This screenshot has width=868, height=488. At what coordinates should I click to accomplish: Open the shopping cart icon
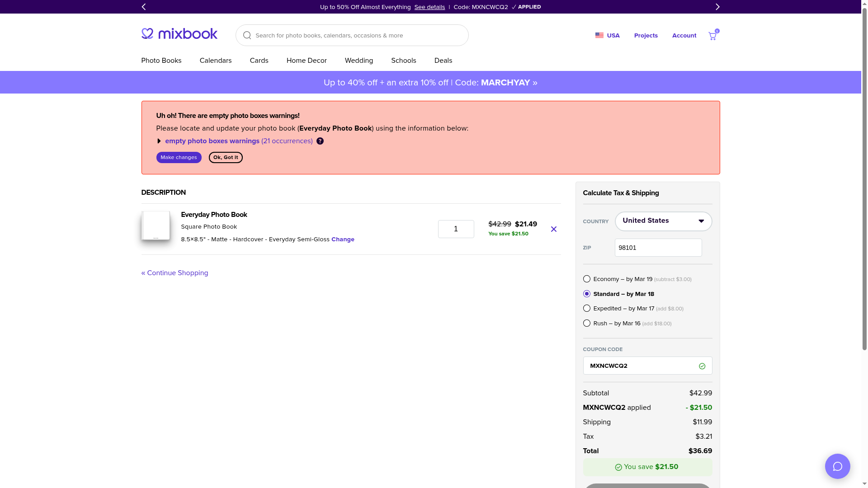[712, 36]
